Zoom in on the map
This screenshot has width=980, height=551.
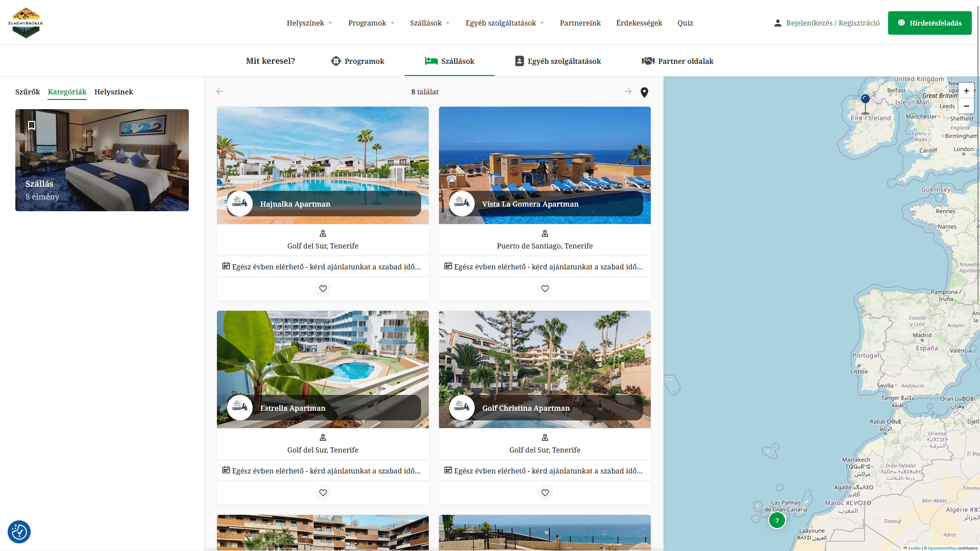966,91
